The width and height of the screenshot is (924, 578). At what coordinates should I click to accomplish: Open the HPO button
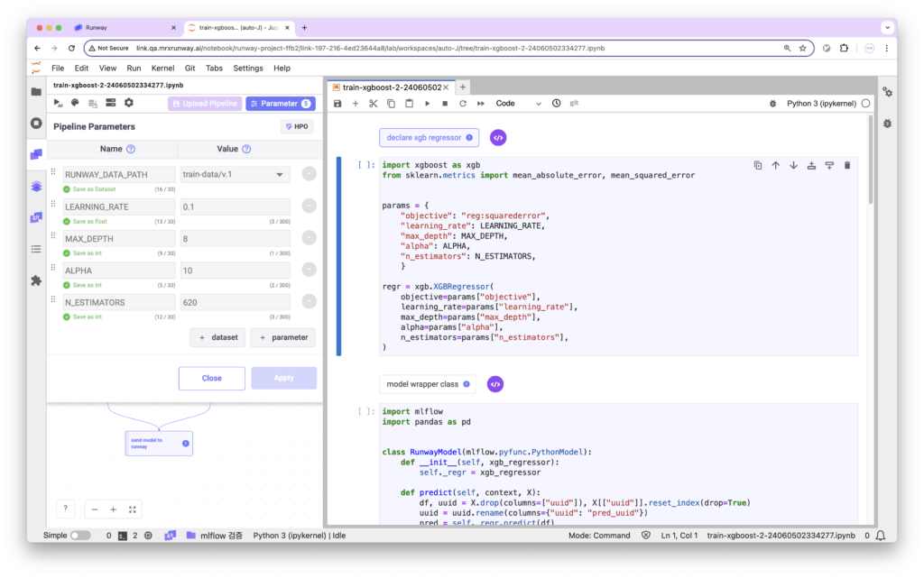click(297, 126)
